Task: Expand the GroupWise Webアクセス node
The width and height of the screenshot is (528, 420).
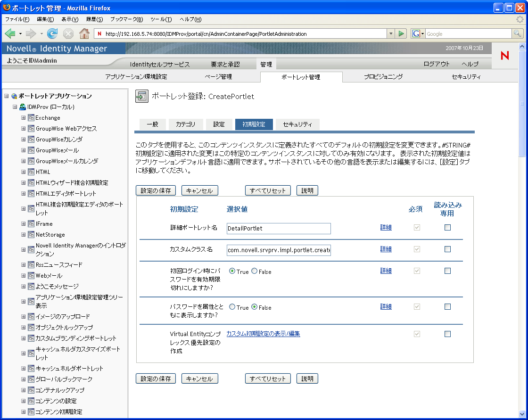Action: pyautogui.click(x=23, y=128)
